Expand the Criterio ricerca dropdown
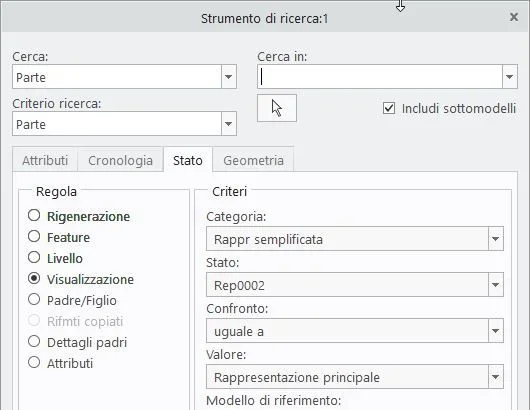 click(229, 124)
